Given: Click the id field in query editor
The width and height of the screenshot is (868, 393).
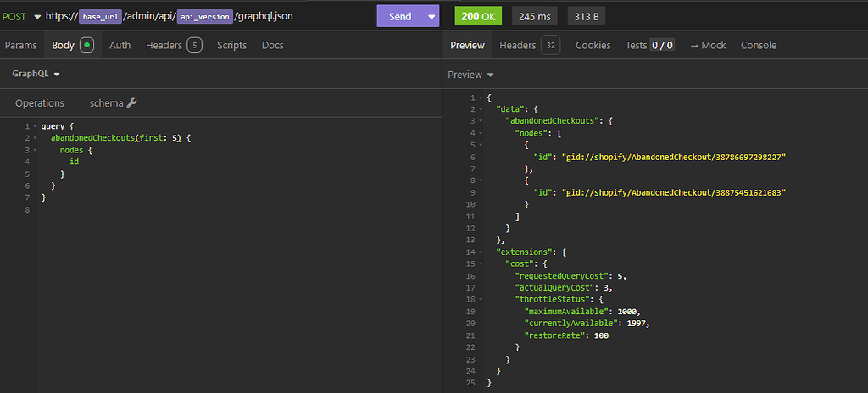Looking at the screenshot, I should tap(75, 162).
